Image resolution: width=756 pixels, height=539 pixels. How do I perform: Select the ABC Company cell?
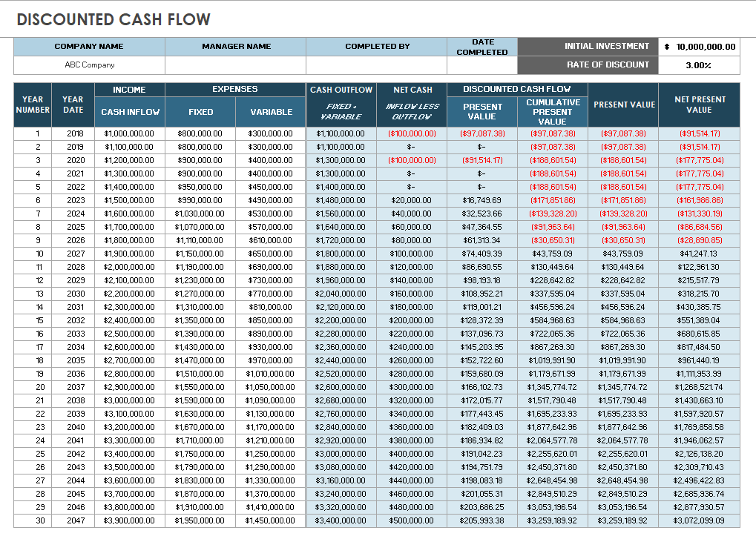[87, 65]
